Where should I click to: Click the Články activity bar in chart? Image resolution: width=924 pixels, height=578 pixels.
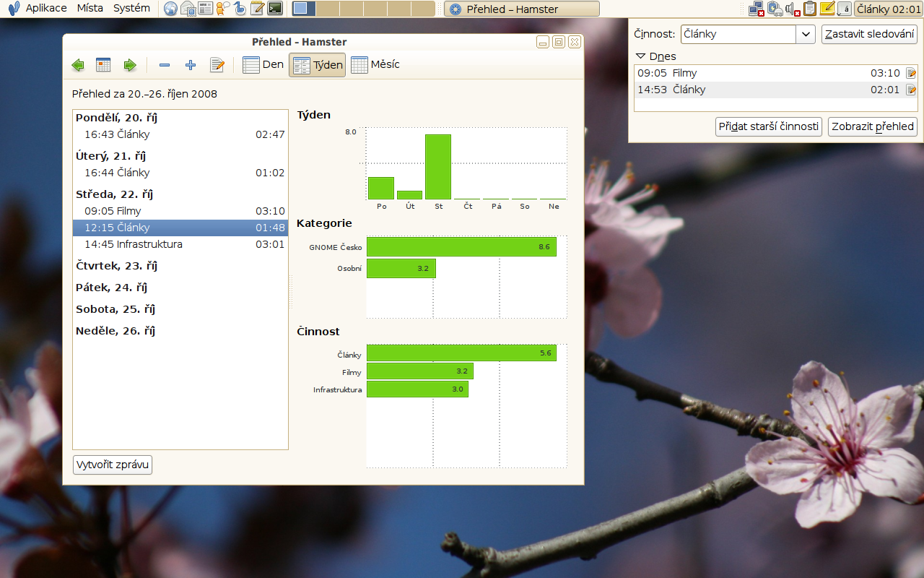pos(461,353)
